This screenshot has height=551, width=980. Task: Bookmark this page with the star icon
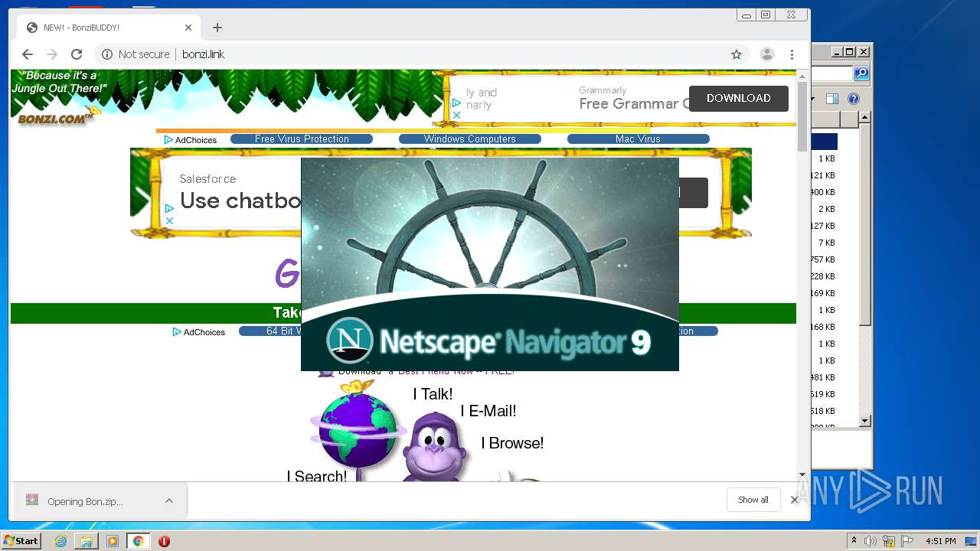pyautogui.click(x=737, y=54)
